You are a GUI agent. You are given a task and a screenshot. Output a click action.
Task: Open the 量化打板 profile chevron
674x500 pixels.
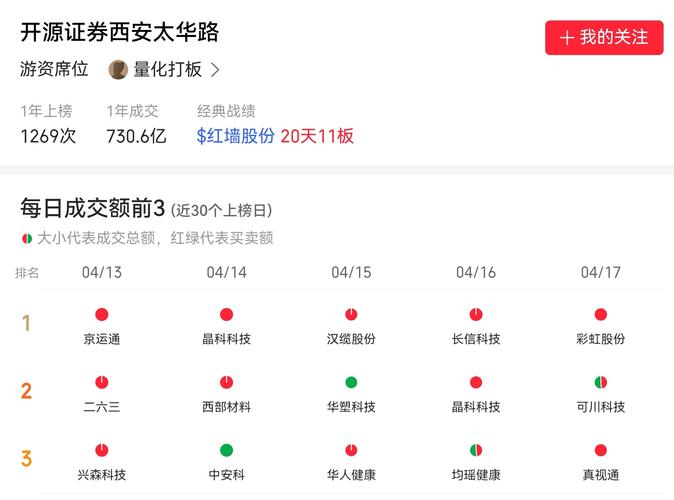pyautogui.click(x=215, y=70)
